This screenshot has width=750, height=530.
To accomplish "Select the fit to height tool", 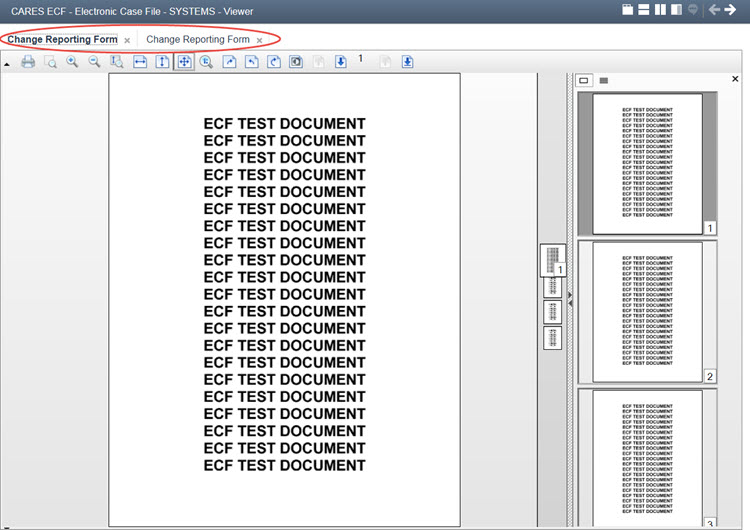I will click(x=162, y=62).
